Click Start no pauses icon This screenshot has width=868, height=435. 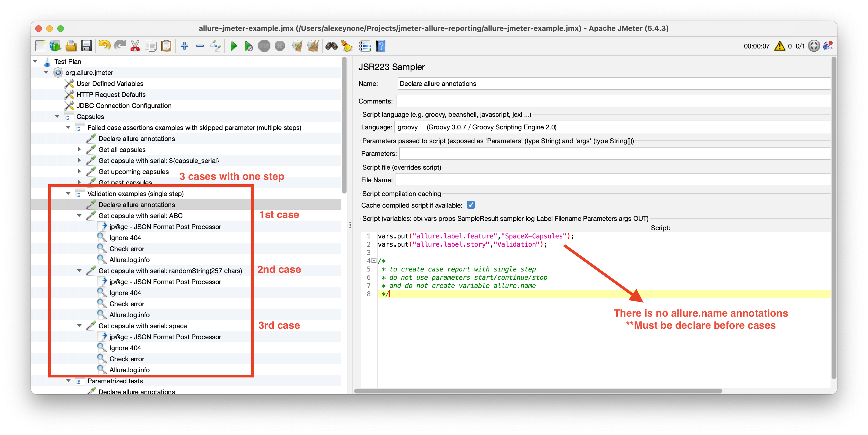click(249, 46)
